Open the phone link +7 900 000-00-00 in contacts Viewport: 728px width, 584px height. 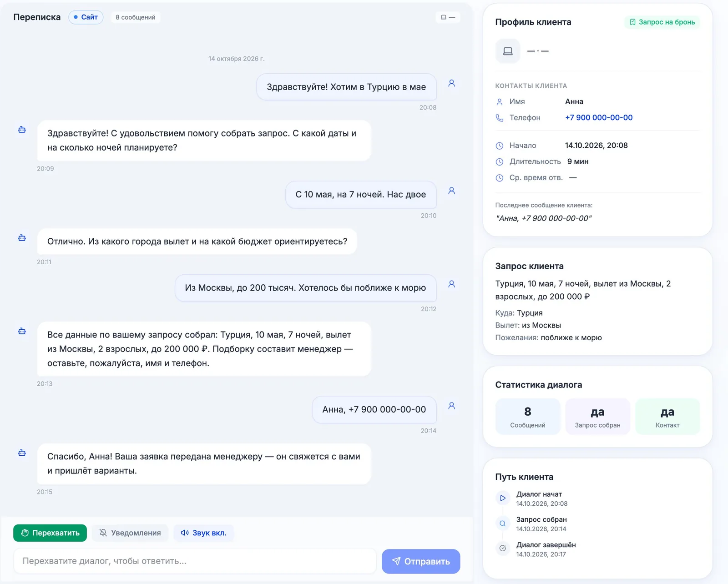(599, 117)
